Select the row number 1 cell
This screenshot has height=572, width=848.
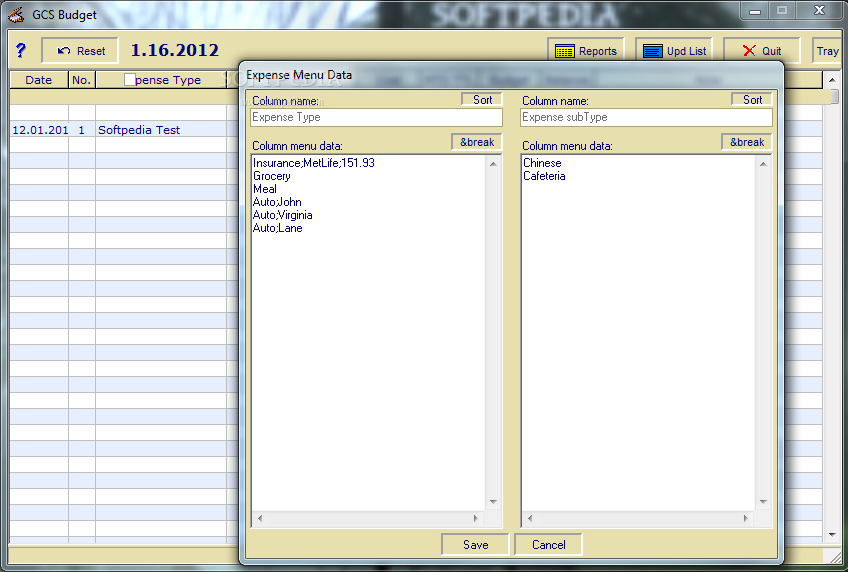(82, 130)
